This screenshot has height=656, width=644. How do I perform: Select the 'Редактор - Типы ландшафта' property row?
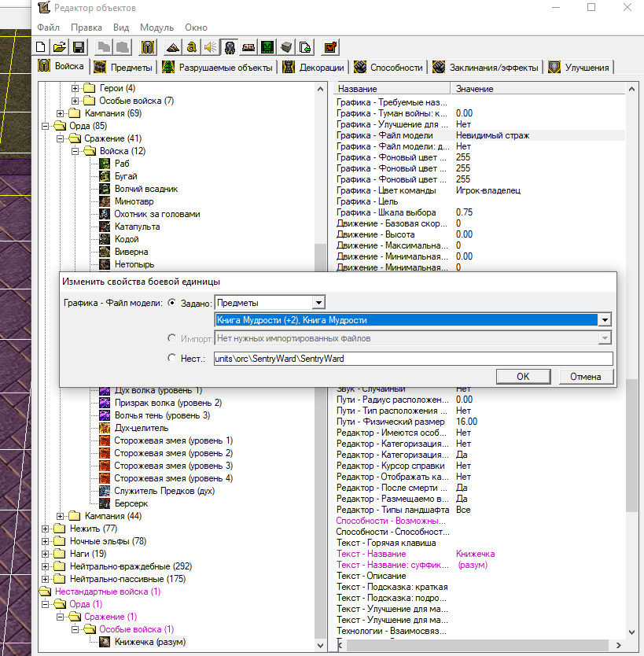coord(480,510)
